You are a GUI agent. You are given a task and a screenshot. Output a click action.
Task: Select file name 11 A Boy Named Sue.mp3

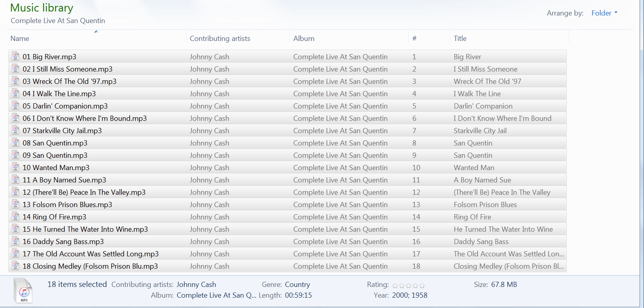[x=64, y=180]
